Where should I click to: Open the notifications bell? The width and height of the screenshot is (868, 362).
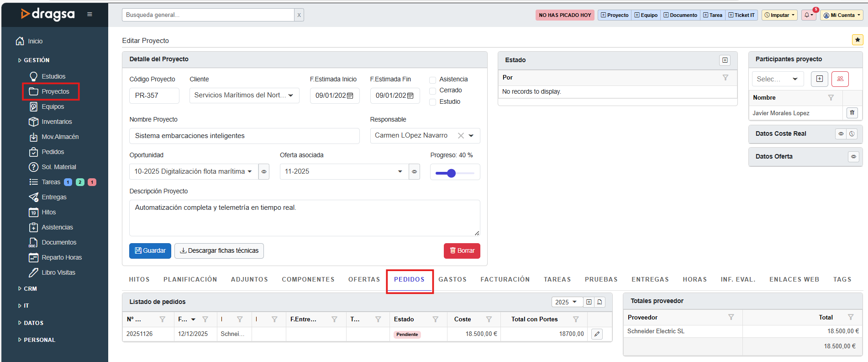pyautogui.click(x=808, y=15)
